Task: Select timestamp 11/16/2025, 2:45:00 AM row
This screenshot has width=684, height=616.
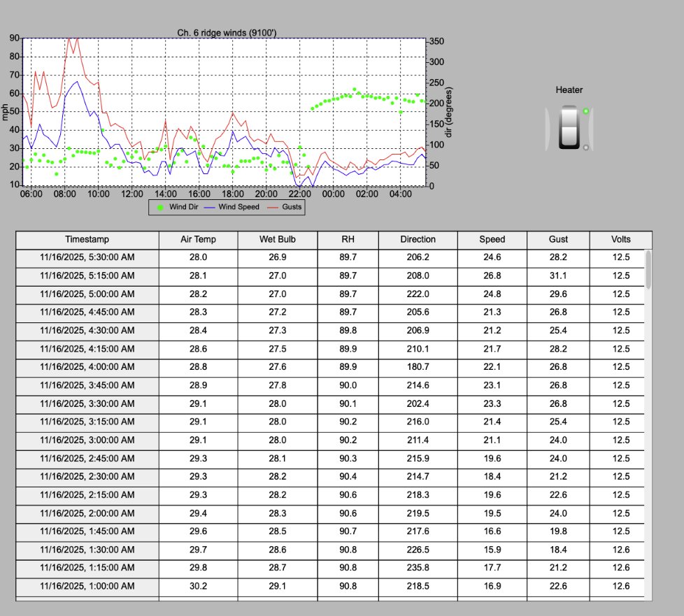Action: tap(330, 459)
